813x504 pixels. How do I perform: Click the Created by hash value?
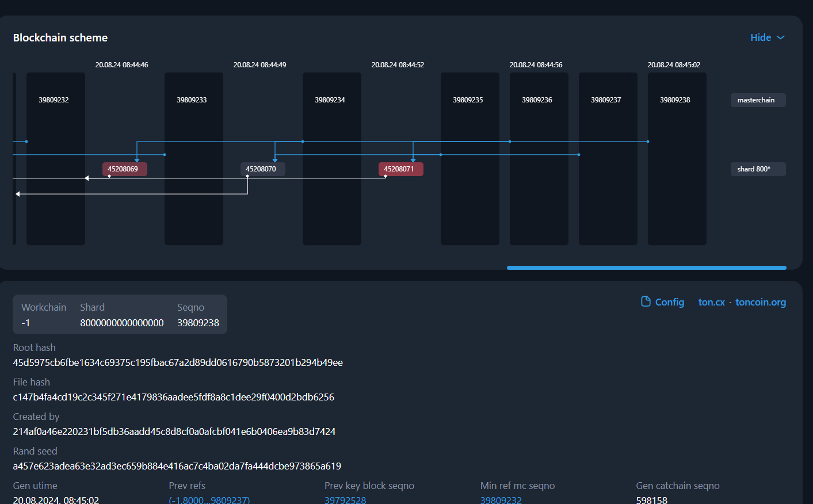pos(174,432)
